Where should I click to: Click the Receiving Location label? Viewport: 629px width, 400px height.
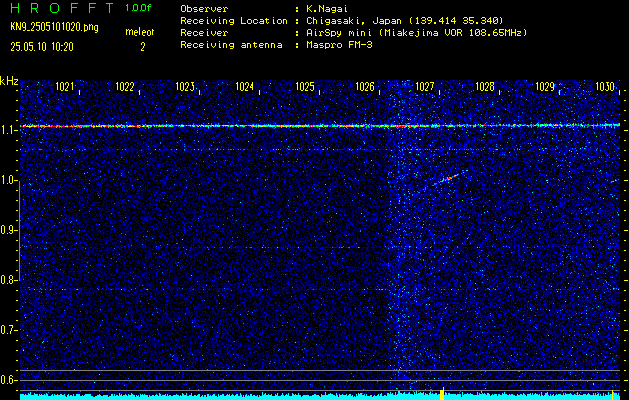pos(234,21)
